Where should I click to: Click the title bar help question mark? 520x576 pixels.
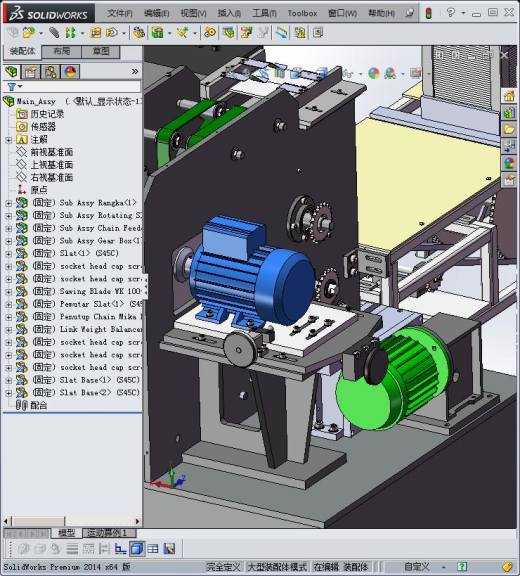pos(451,13)
